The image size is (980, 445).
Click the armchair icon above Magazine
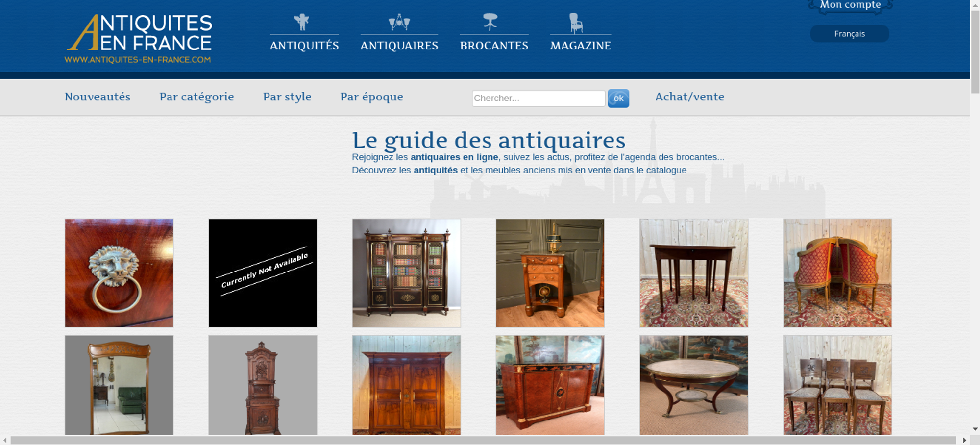576,23
